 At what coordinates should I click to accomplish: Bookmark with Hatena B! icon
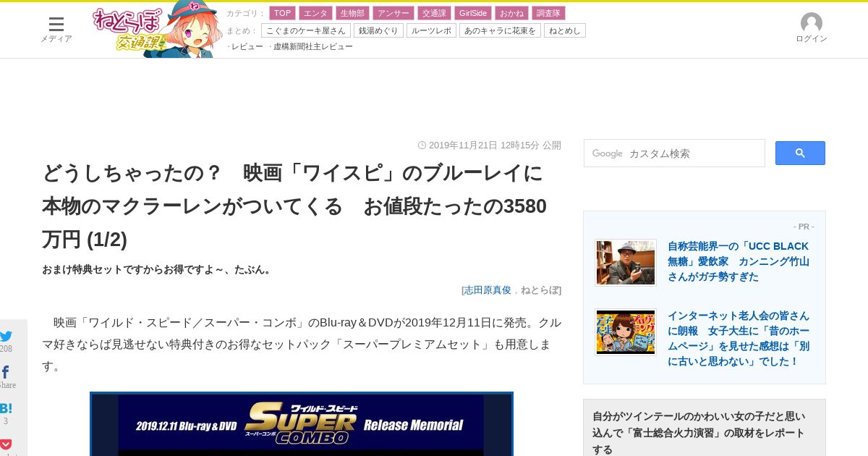6,408
